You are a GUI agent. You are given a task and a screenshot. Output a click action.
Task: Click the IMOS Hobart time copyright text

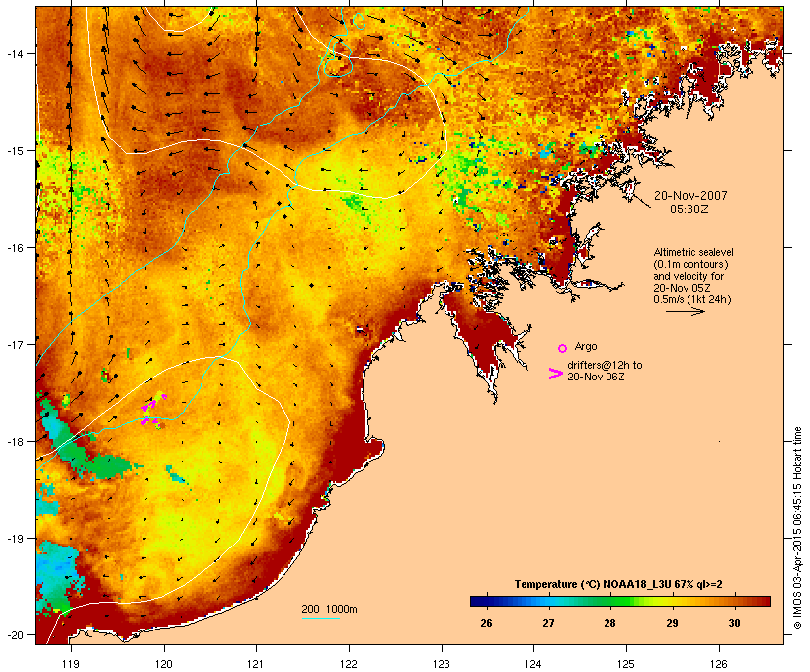point(798,528)
